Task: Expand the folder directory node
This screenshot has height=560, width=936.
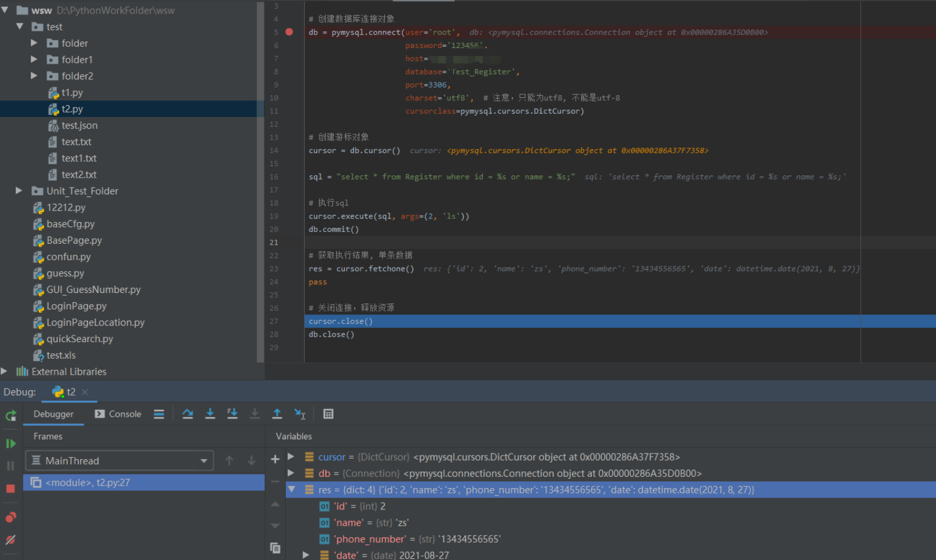Action: click(x=34, y=43)
